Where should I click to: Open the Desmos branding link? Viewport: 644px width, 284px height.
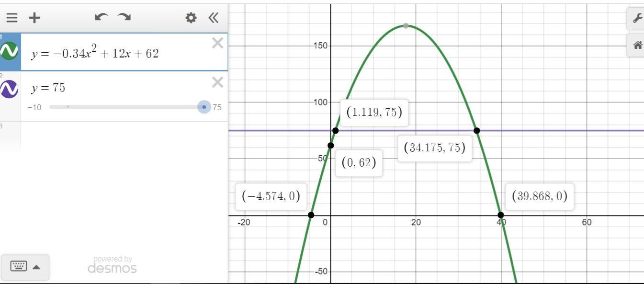(x=112, y=265)
